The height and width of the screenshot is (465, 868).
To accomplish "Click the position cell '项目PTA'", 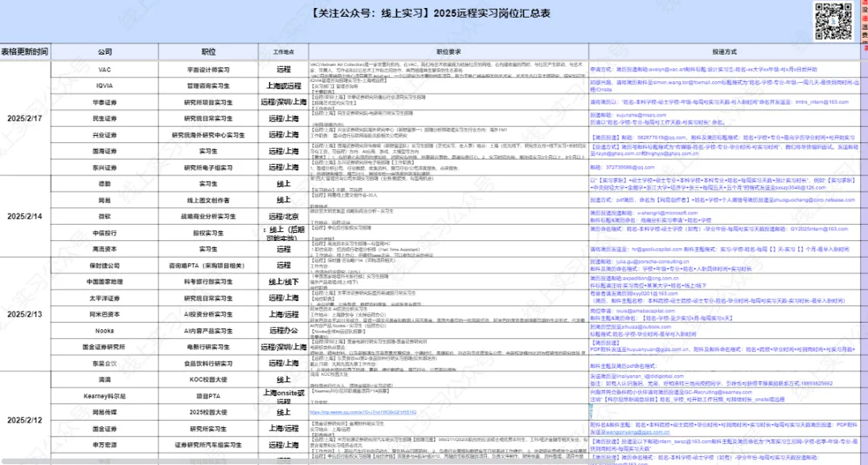I will point(208,396).
